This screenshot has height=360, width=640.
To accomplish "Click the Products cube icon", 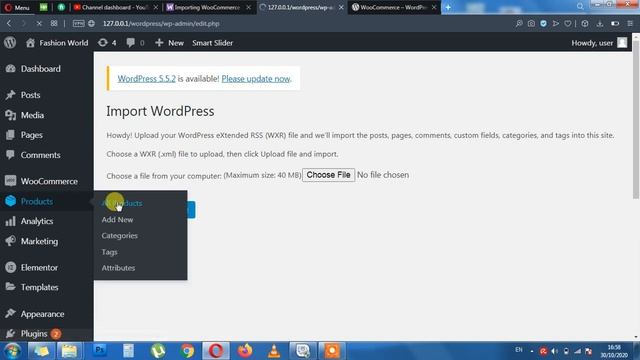I will click(10, 201).
